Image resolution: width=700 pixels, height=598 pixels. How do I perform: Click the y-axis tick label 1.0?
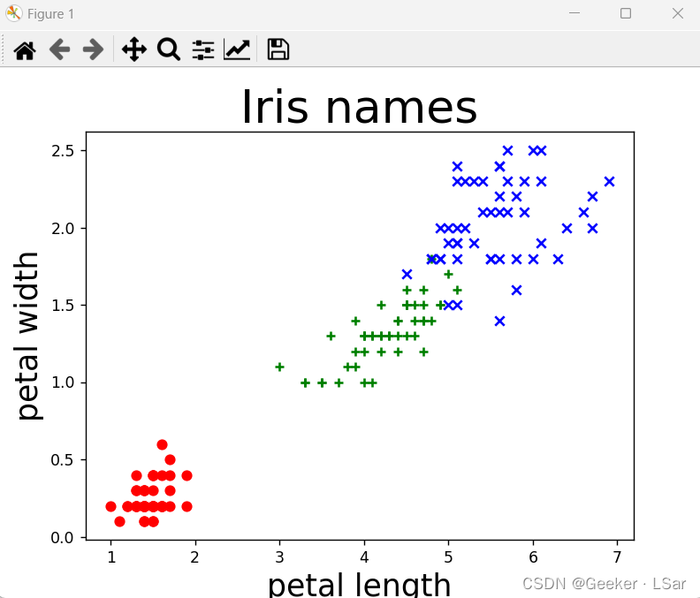[63, 382]
